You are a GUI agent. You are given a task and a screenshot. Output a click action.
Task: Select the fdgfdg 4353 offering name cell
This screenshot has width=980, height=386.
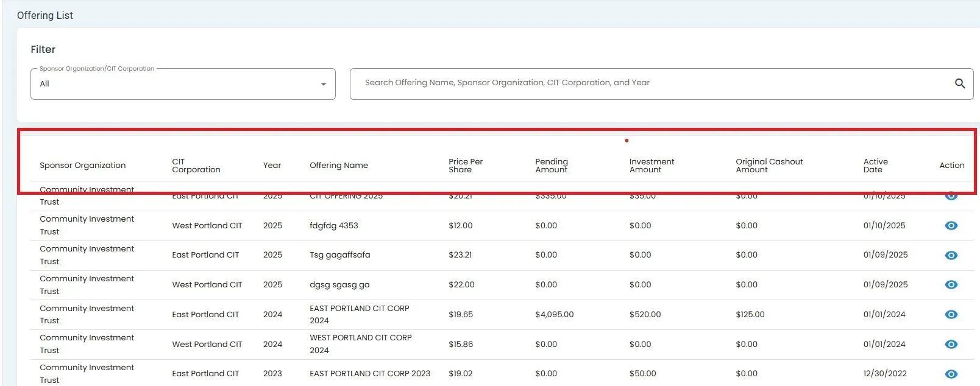334,226
